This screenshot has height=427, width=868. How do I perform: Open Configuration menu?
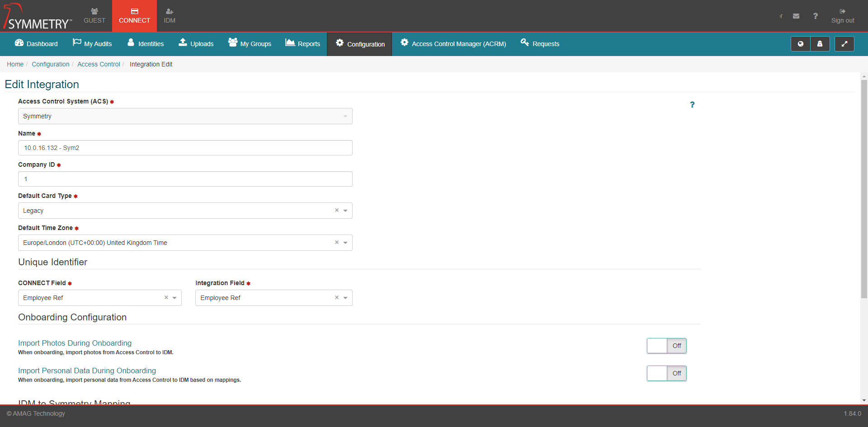coord(360,44)
